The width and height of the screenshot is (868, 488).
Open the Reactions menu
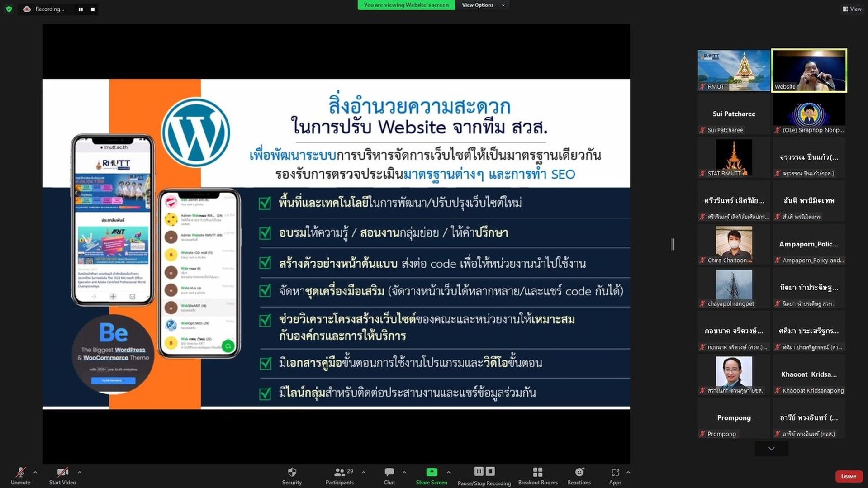[x=579, y=476]
